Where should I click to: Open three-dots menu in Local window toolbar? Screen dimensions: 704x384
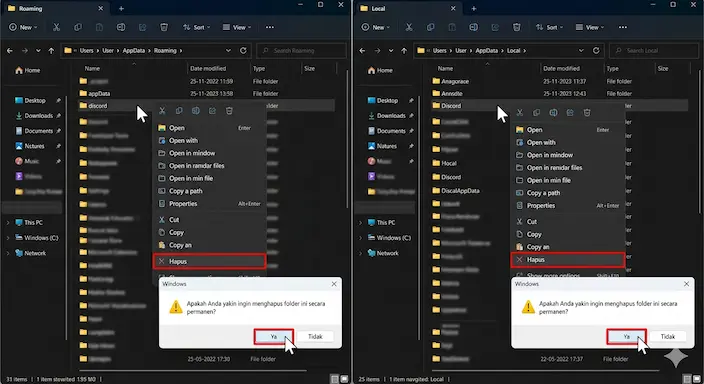(x=623, y=27)
